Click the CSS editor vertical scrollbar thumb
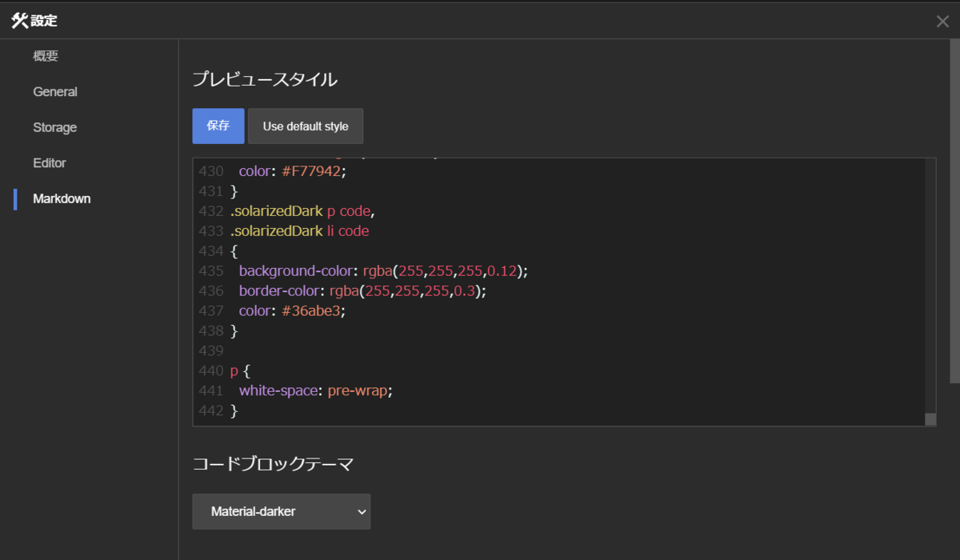 pyautogui.click(x=930, y=419)
